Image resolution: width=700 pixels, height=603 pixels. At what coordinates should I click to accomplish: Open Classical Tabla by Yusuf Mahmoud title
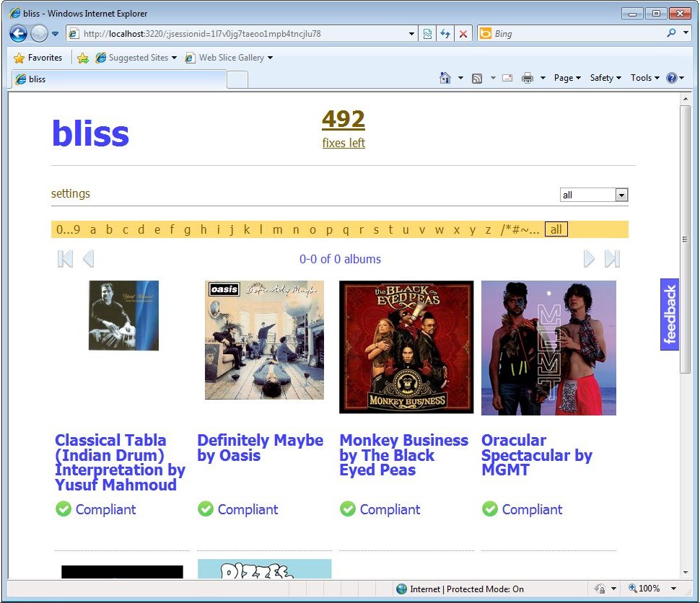[x=120, y=462]
